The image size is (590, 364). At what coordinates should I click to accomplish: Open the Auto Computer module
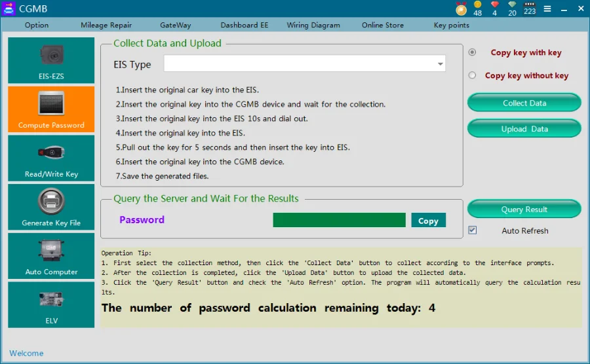[x=51, y=256]
